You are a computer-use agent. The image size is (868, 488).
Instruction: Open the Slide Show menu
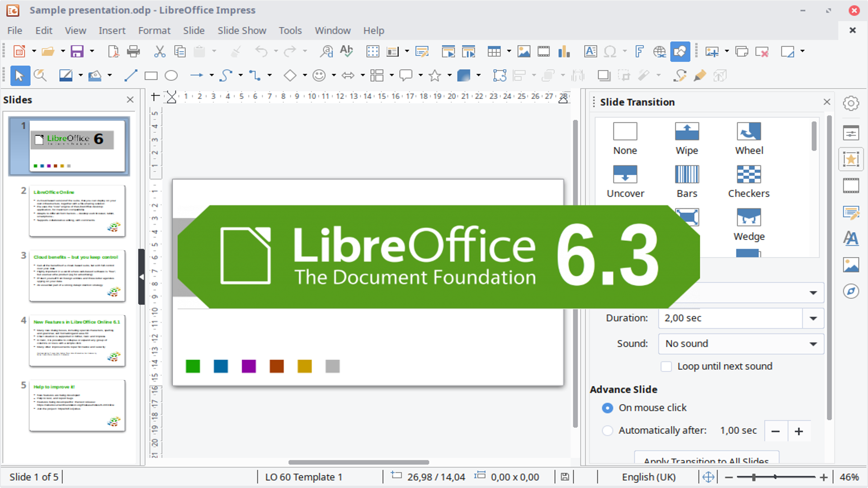tap(242, 30)
